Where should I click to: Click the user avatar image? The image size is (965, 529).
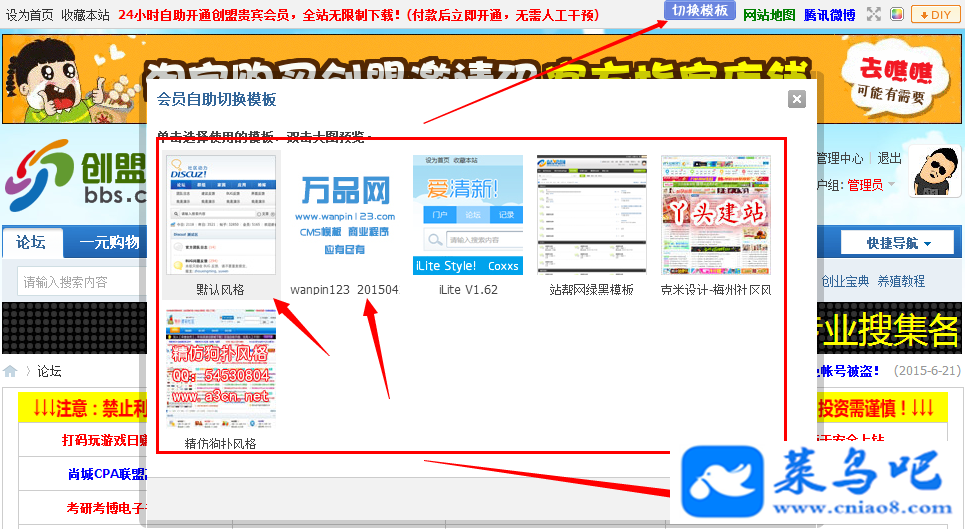click(934, 171)
